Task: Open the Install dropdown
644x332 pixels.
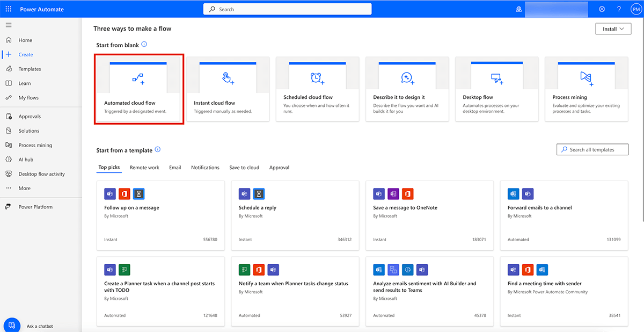Action: tap(613, 29)
